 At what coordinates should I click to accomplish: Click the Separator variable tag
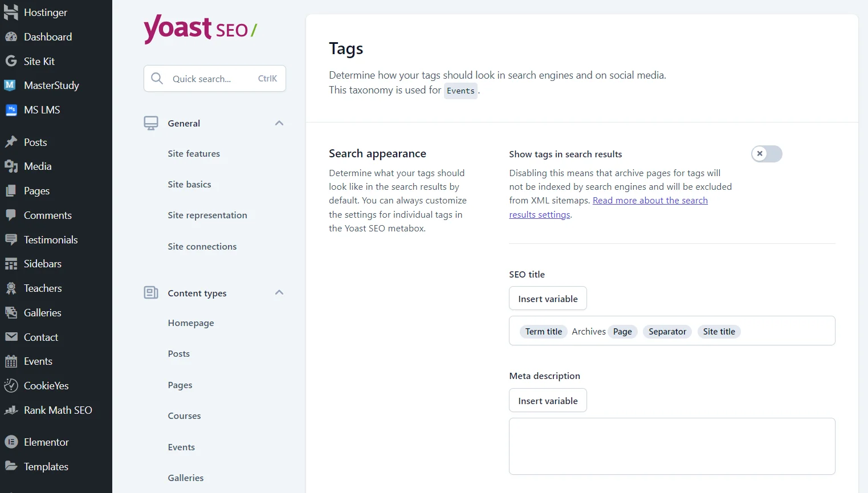click(667, 332)
